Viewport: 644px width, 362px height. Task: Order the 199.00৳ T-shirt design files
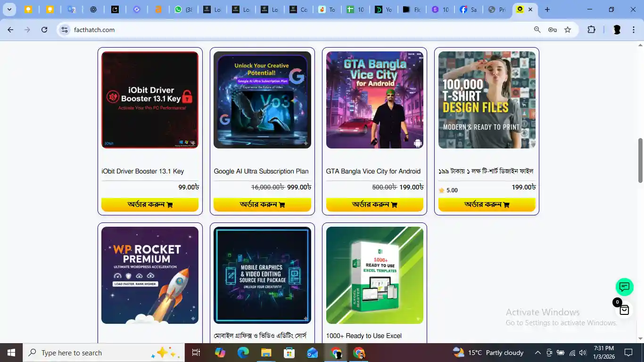pyautogui.click(x=487, y=205)
